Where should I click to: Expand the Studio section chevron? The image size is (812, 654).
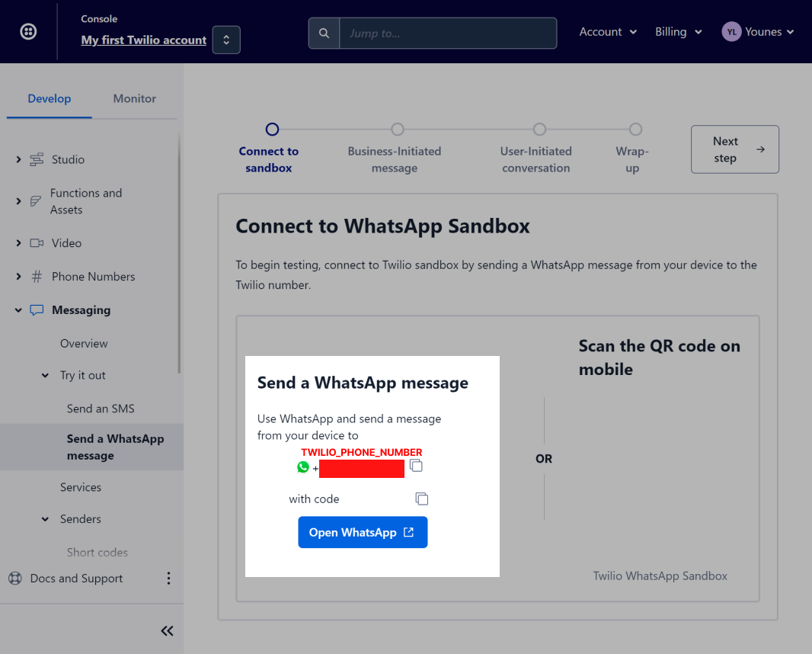pos(18,159)
